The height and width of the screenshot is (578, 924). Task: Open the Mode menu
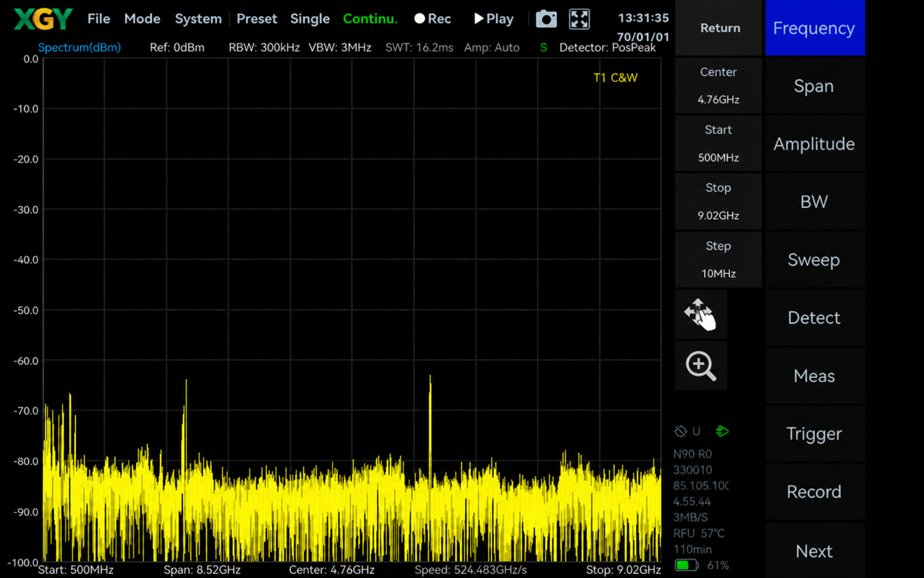(142, 19)
